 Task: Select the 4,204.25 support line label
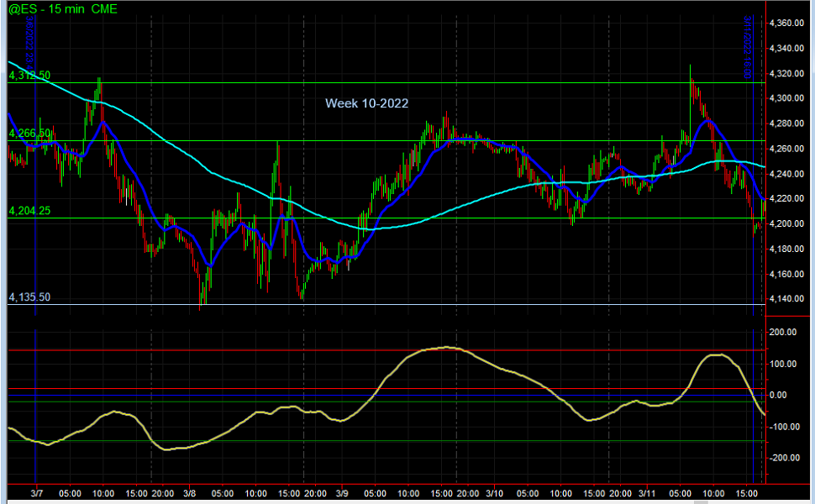[29, 212]
